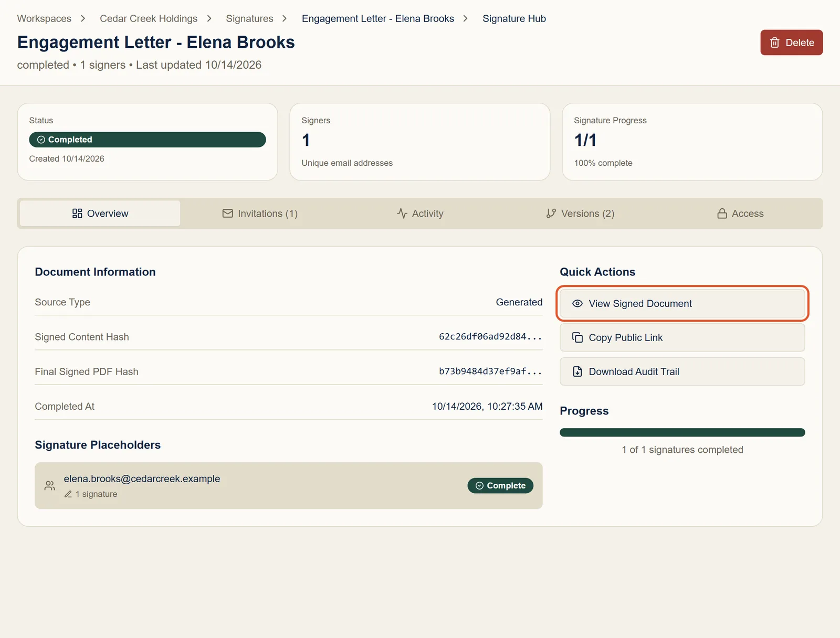Open the Versions (2) tab
Viewport: 840px width, 638px height.
pyautogui.click(x=580, y=213)
